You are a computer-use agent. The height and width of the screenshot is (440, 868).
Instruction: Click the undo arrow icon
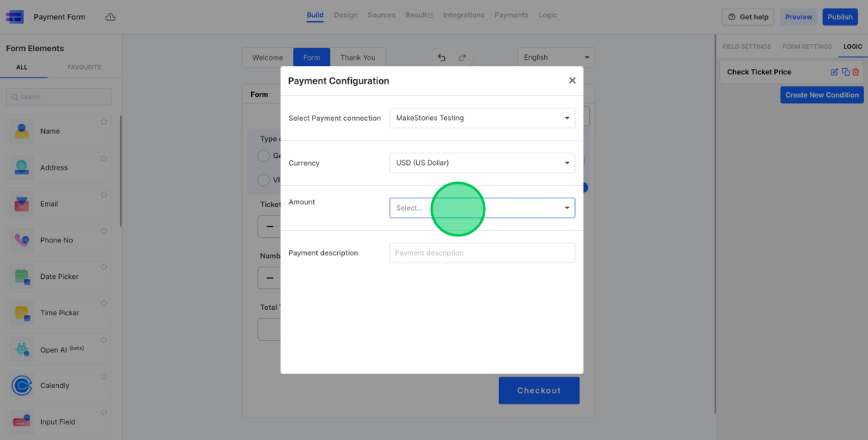point(442,57)
